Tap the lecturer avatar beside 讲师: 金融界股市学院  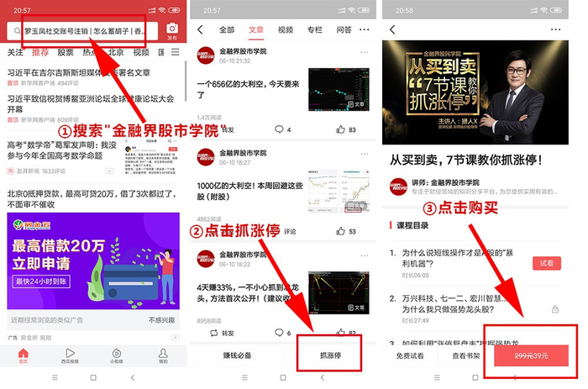pyautogui.click(x=398, y=187)
